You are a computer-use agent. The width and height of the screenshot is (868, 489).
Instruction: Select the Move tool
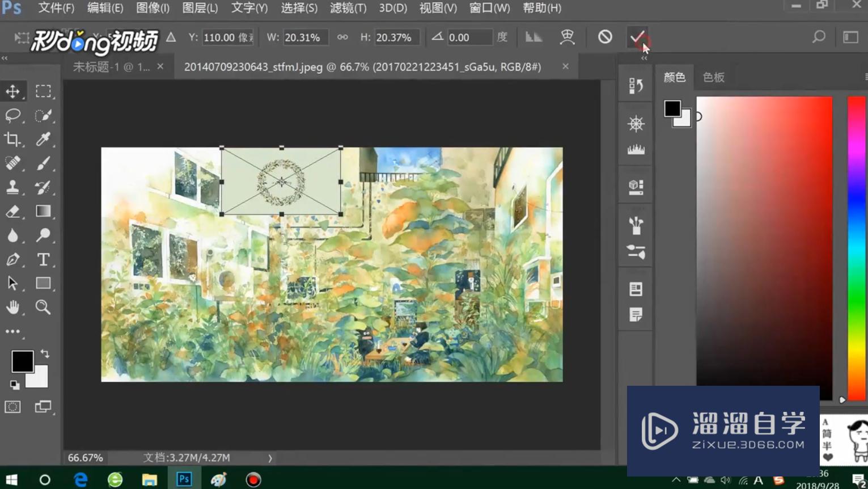pyautogui.click(x=12, y=91)
